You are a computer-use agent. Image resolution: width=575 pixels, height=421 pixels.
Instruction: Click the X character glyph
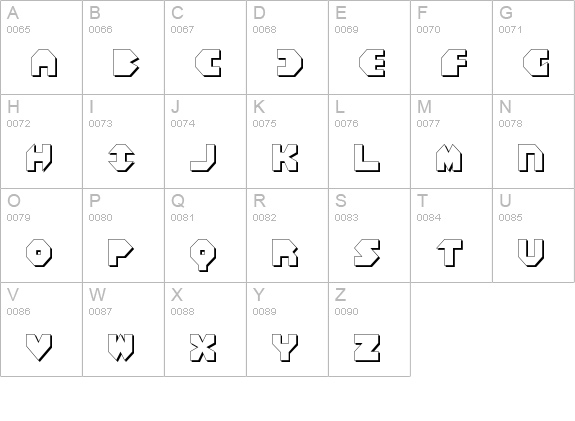203,348
